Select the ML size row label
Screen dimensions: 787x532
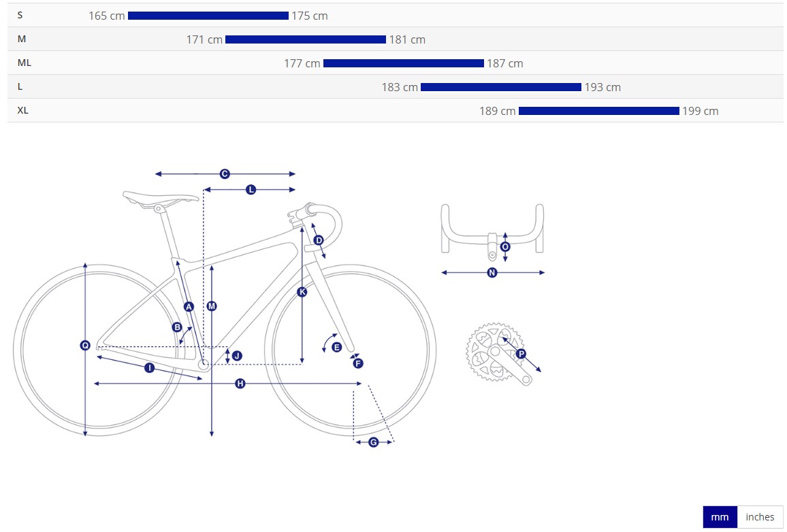25,63
